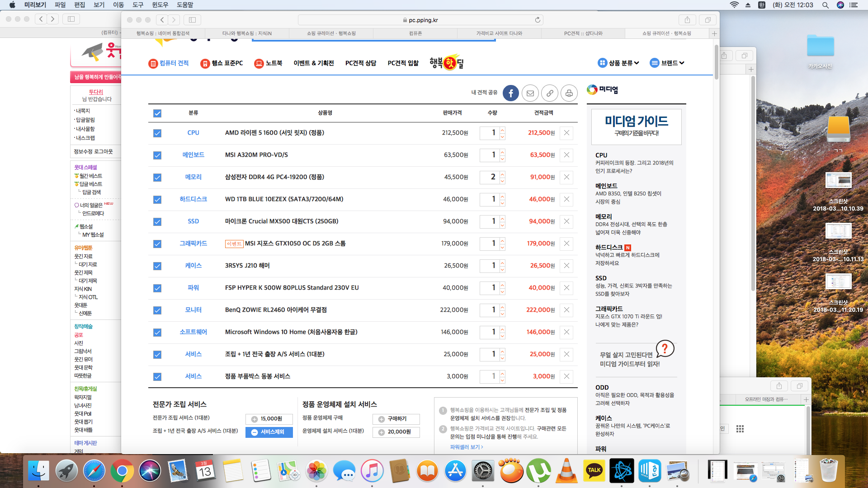This screenshot has width=868, height=488.
Task: Expand the 상품 분류 dropdown
Action: pyautogui.click(x=618, y=63)
